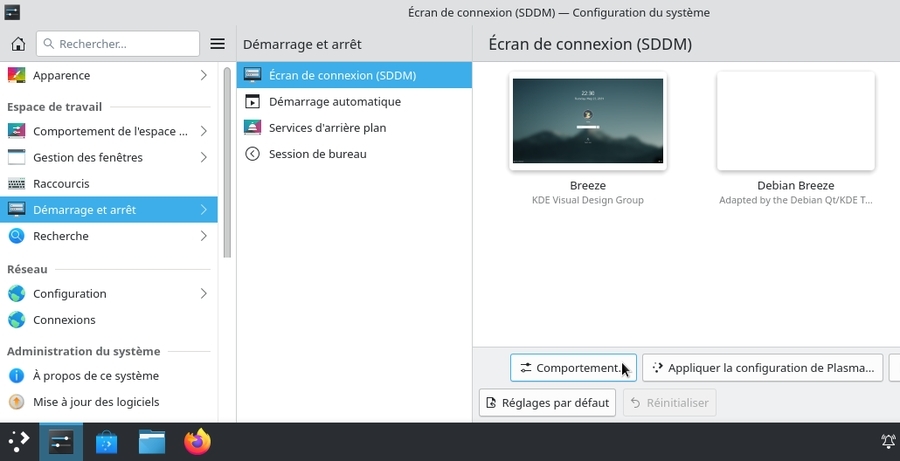Open Session de bureau entry
900x461 pixels.
(354, 154)
